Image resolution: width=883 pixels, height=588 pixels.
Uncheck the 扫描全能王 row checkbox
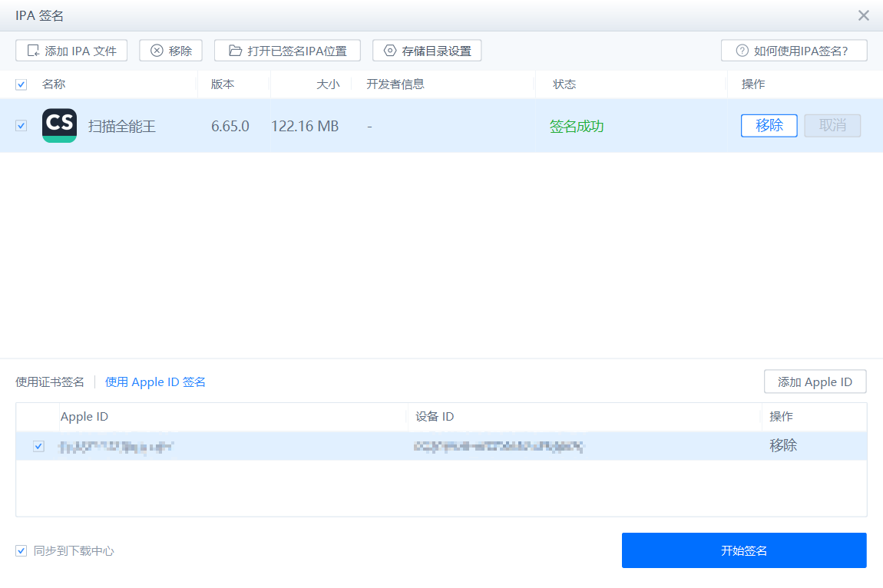[21, 126]
